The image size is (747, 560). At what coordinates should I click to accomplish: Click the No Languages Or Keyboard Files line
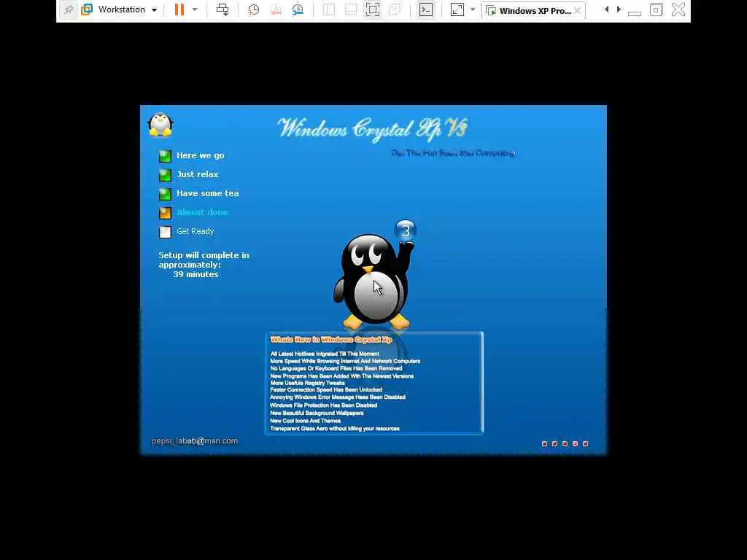point(336,368)
